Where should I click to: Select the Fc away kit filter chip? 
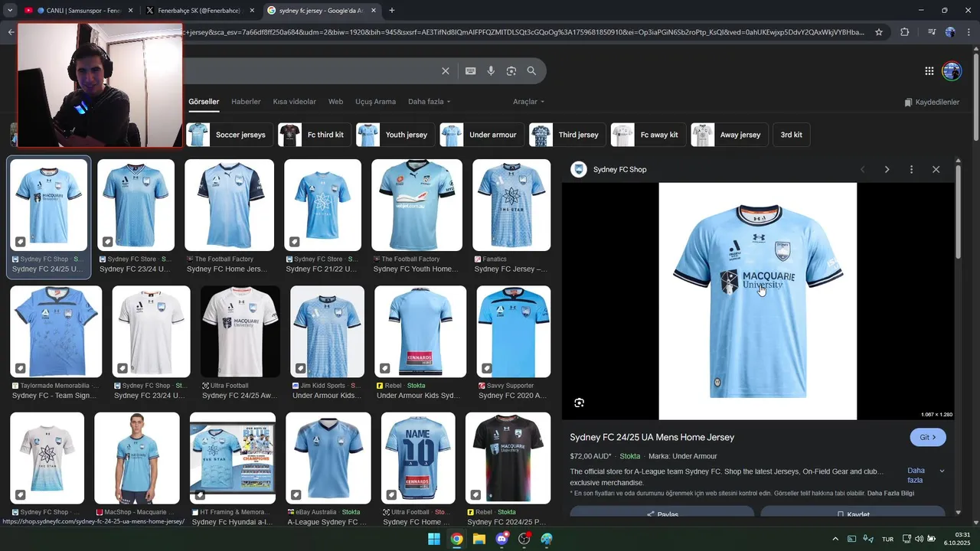[648, 135]
